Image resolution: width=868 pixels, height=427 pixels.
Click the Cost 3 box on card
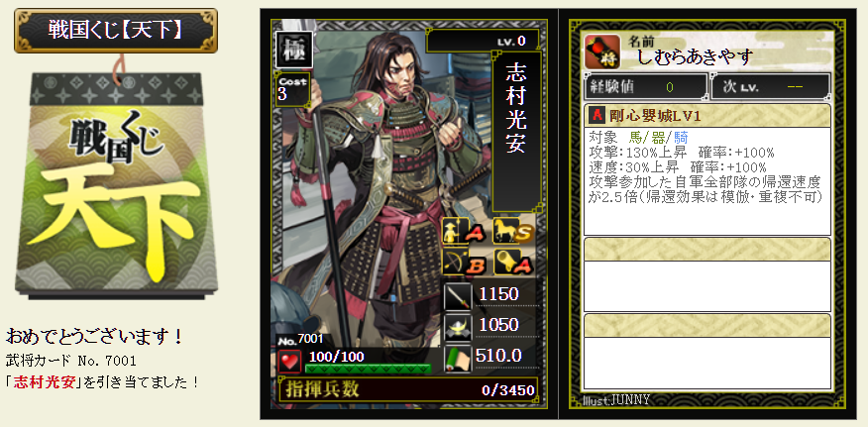coord(293,89)
